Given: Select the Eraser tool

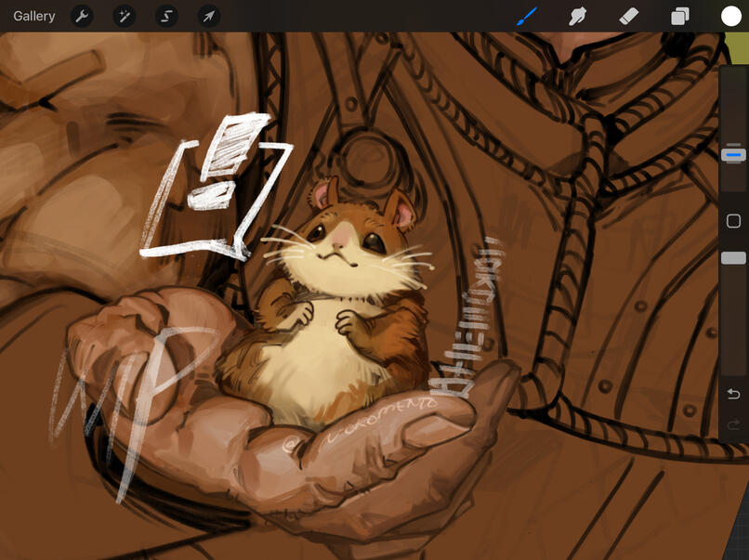Looking at the screenshot, I should [629, 16].
